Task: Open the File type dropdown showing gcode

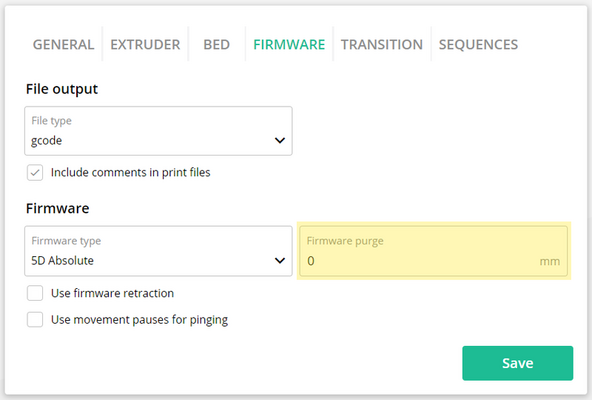Action: [158, 131]
